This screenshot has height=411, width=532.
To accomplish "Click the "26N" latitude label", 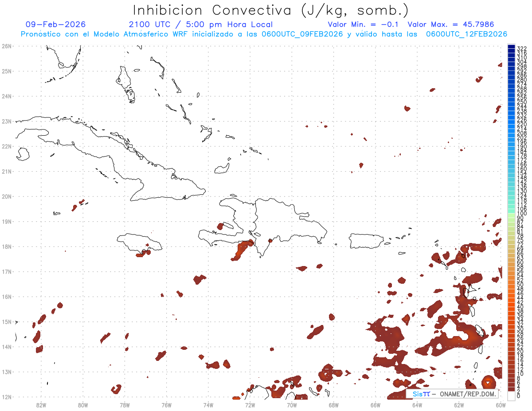I will point(6,46).
